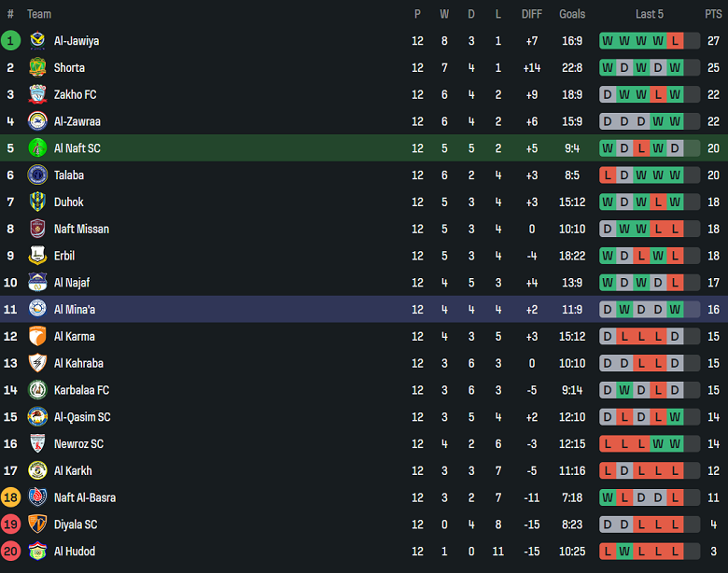Screen dimensions: 728x573
Task: Click the red L result in Al-Jawiya's last 5
Action: click(675, 40)
